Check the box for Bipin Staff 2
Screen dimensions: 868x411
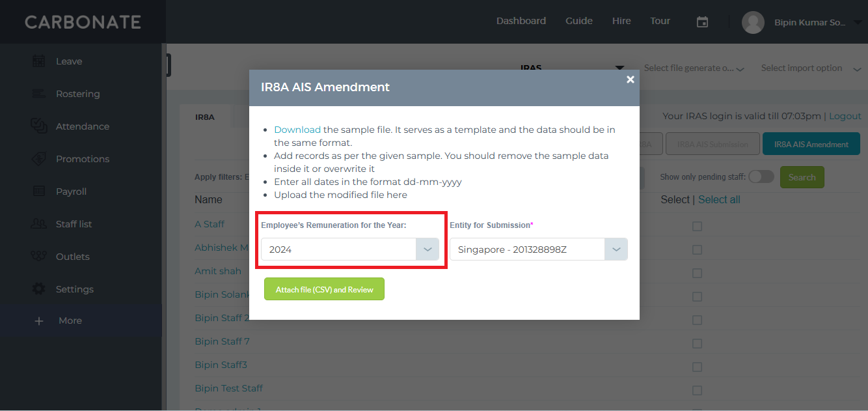click(x=697, y=320)
